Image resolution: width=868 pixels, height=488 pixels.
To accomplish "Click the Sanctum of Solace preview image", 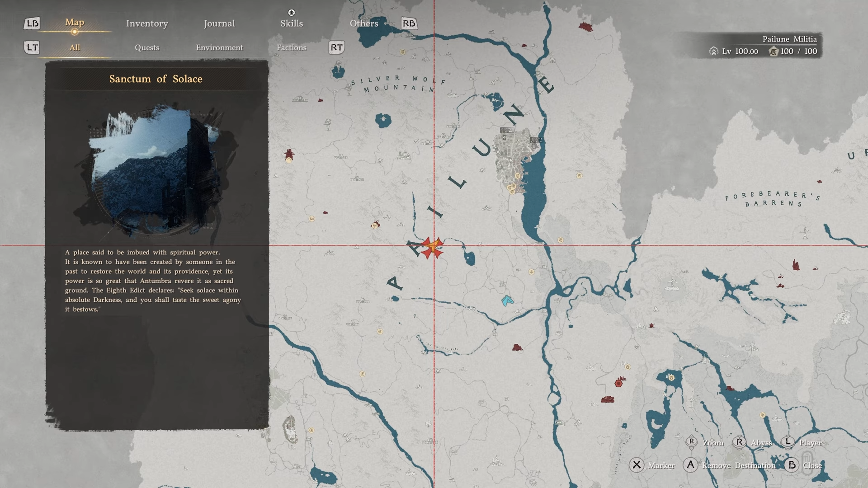I will [156, 169].
